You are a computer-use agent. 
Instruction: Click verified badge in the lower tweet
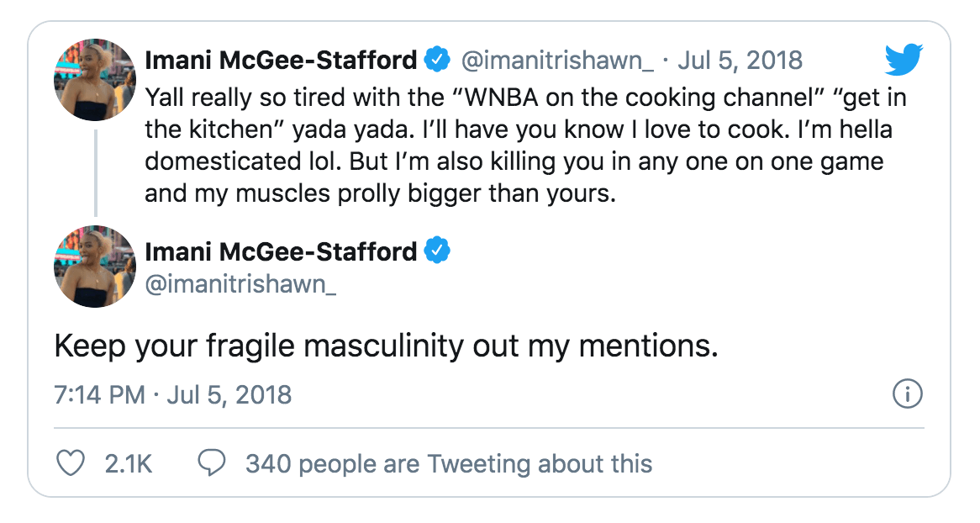[437, 251]
